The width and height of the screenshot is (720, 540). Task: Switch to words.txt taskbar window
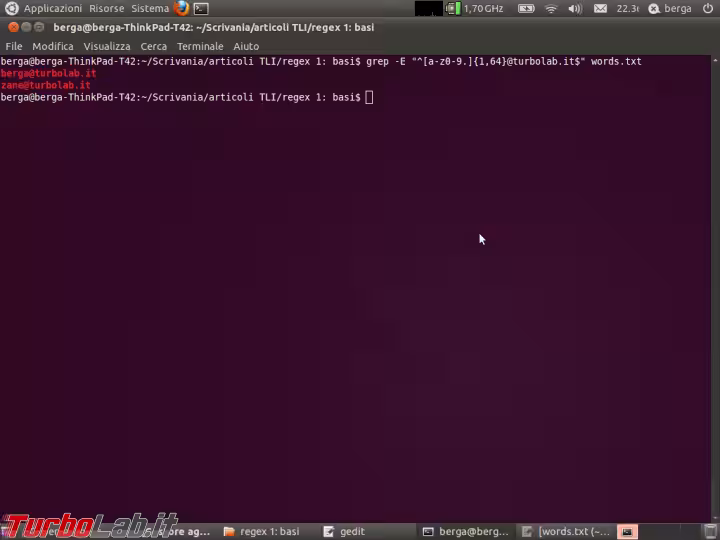coord(566,531)
